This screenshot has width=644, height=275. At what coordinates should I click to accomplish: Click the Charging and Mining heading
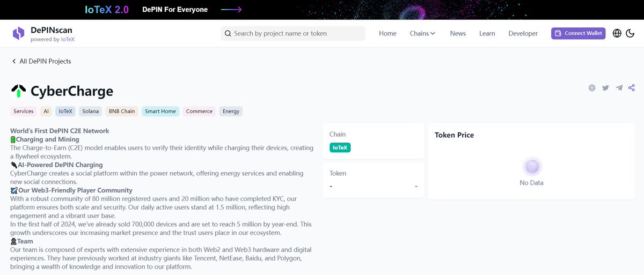[48, 139]
